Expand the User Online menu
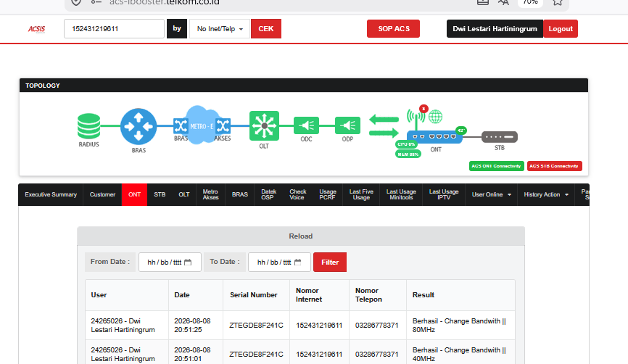The image size is (628, 364). pyautogui.click(x=491, y=194)
